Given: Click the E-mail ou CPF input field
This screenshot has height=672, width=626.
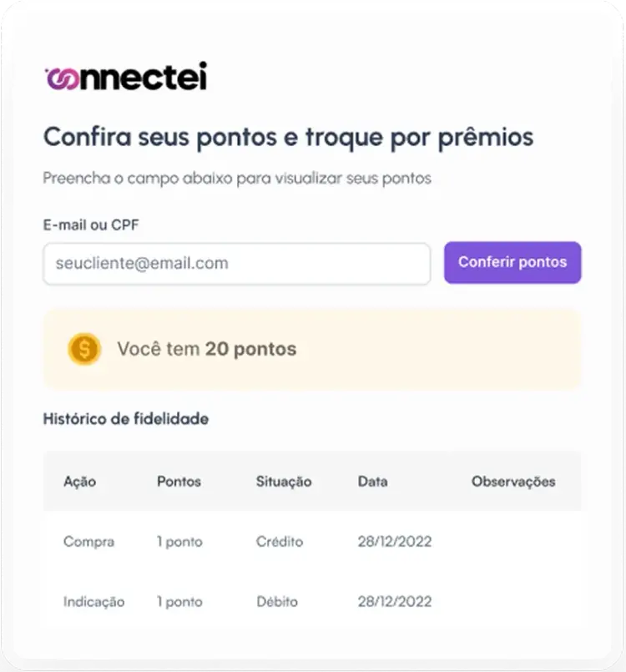Looking at the screenshot, I should coord(236,264).
